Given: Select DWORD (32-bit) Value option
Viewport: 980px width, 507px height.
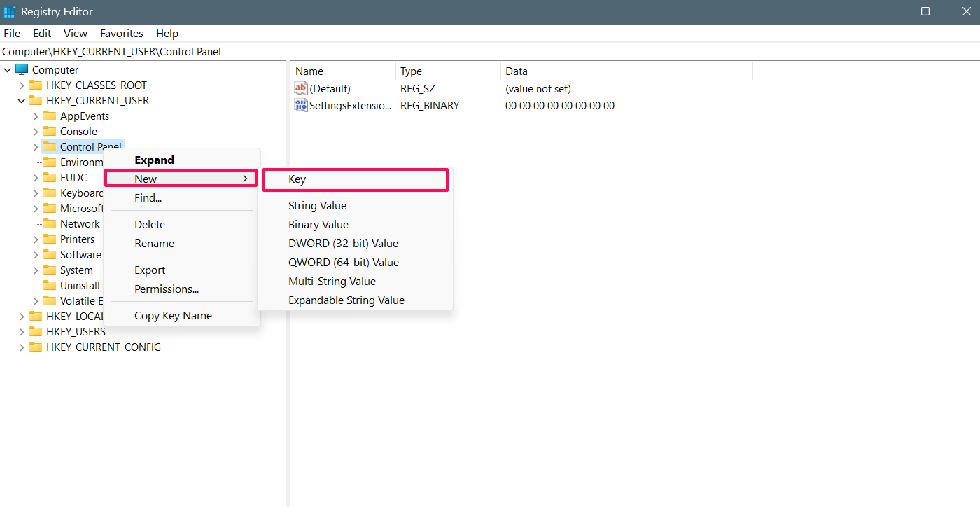Looking at the screenshot, I should click(343, 244).
